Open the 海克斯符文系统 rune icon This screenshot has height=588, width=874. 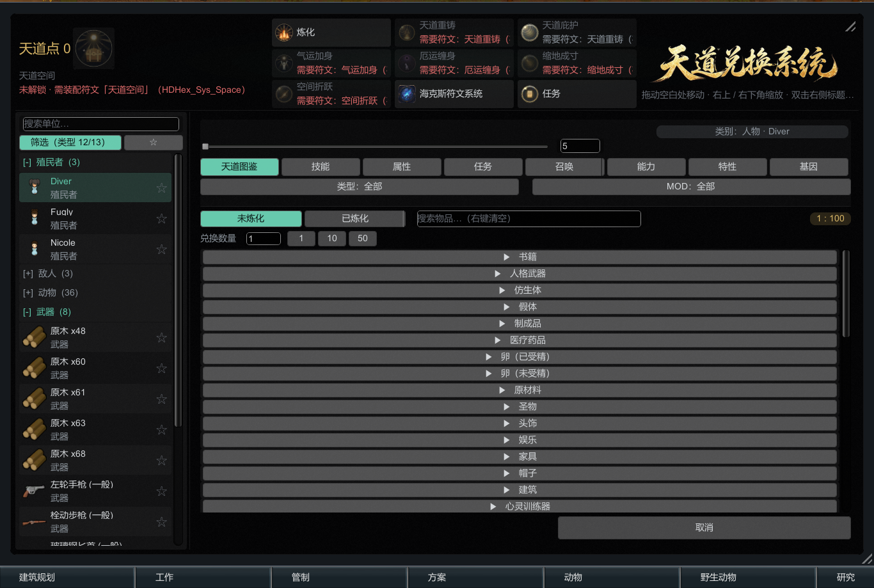406,94
